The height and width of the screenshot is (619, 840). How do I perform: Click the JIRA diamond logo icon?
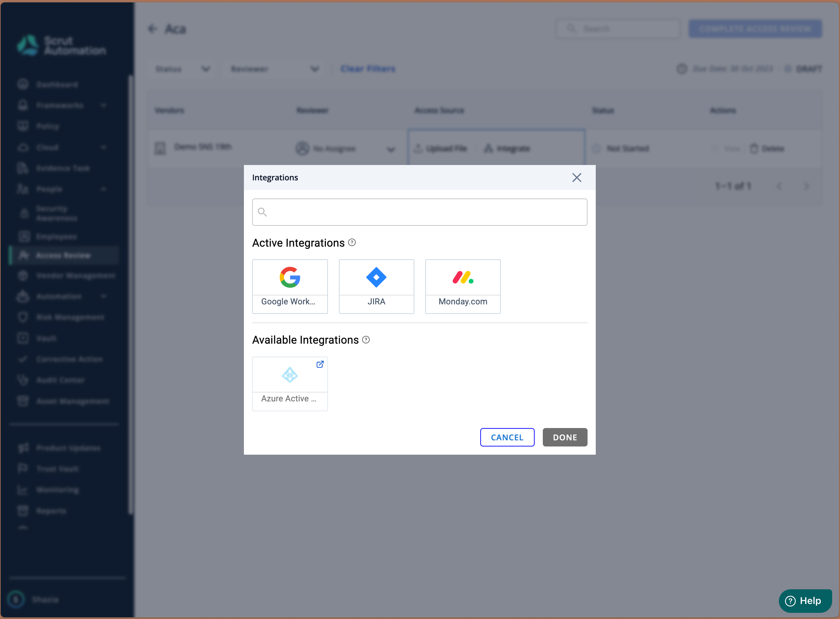[376, 277]
